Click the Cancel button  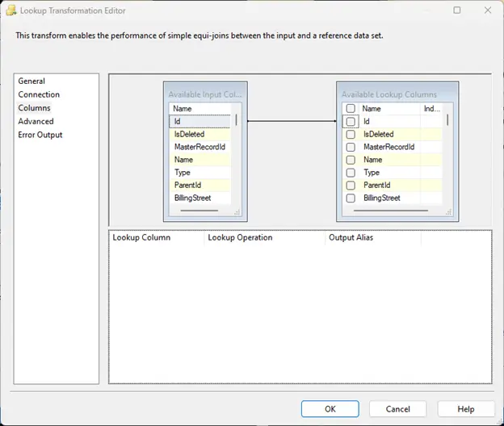(x=397, y=409)
